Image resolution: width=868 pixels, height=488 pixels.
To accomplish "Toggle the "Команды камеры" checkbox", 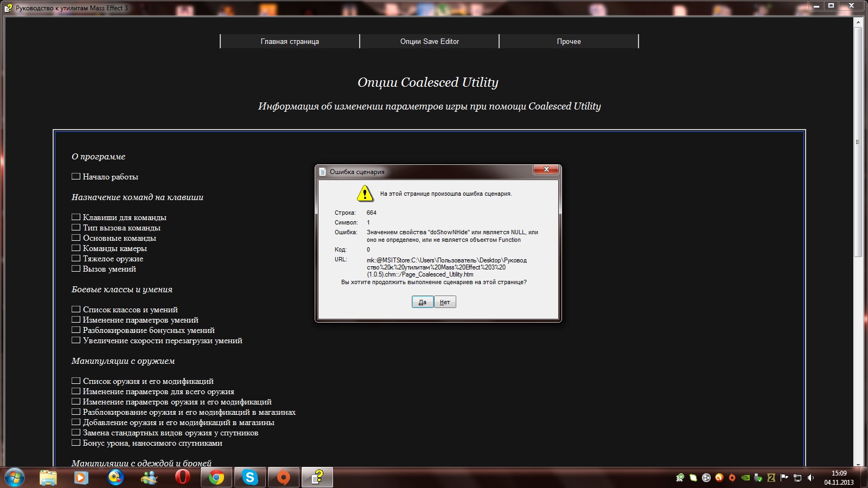I will (x=76, y=248).
